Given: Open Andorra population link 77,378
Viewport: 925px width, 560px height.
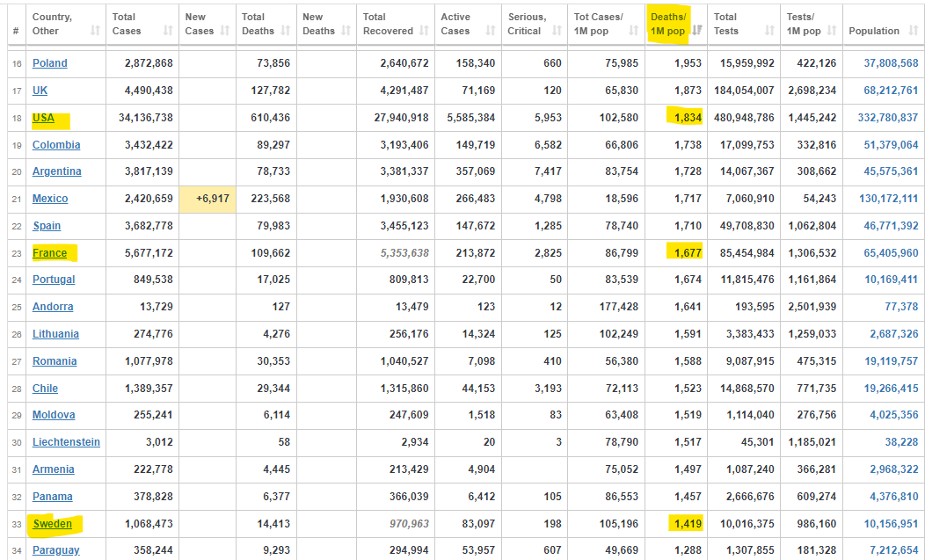Looking at the screenshot, I should (x=901, y=306).
